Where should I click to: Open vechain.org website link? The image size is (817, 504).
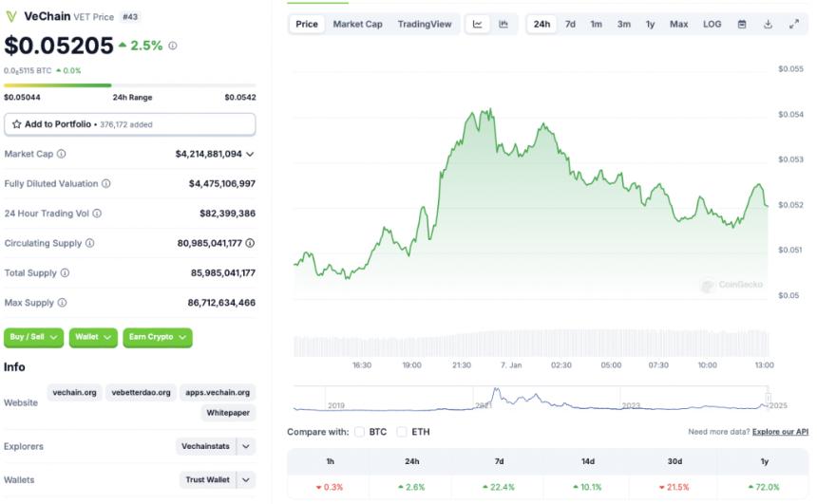(x=74, y=392)
